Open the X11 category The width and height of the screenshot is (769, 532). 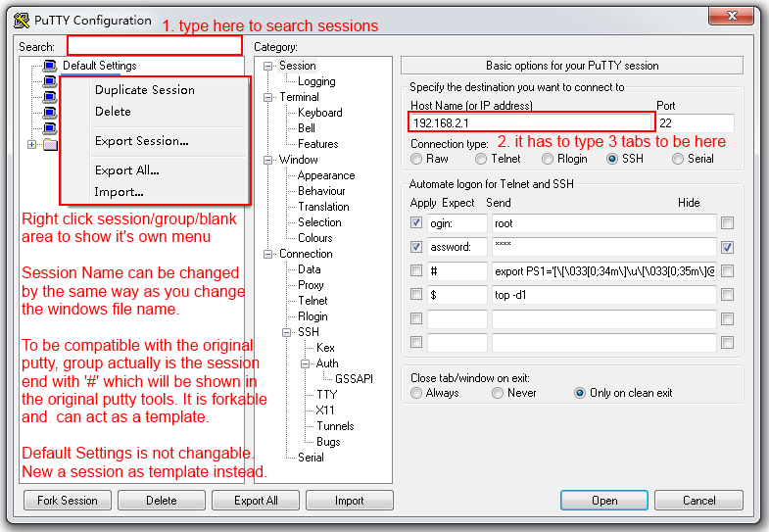tap(324, 411)
